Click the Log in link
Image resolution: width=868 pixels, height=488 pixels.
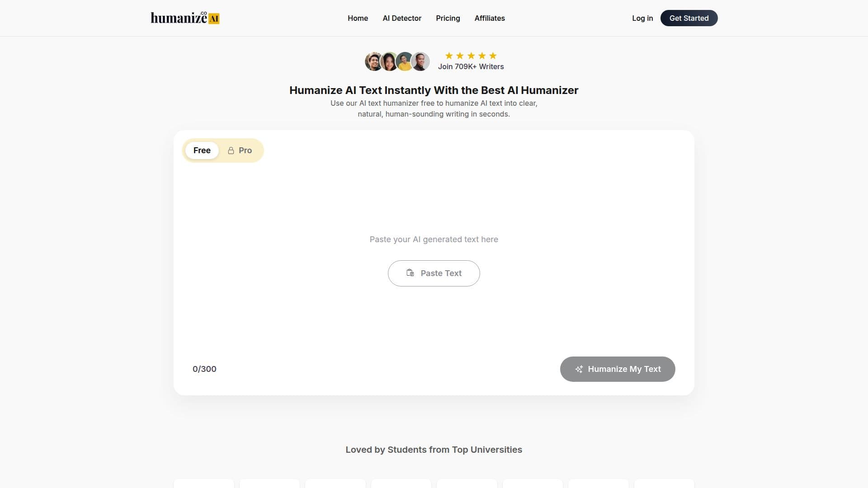642,18
